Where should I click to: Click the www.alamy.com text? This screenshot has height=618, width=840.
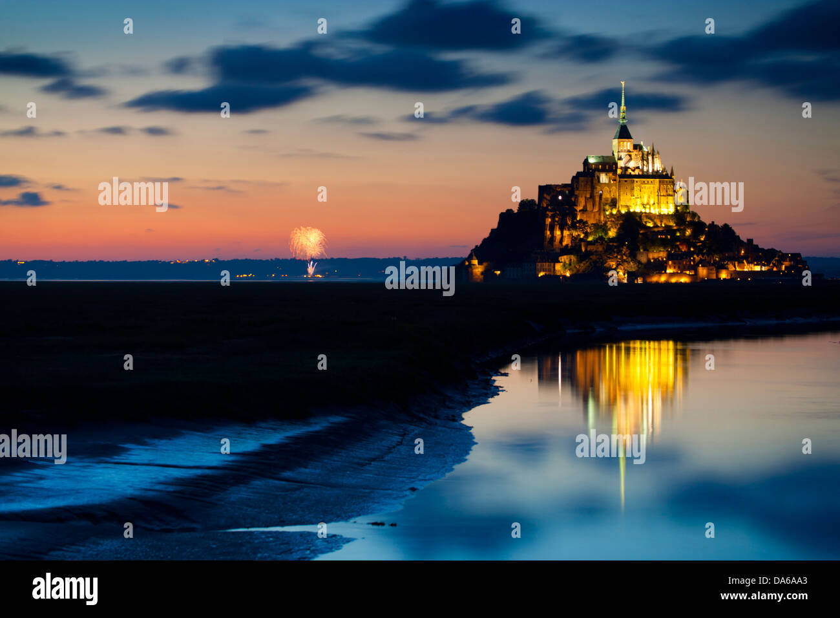764,596
